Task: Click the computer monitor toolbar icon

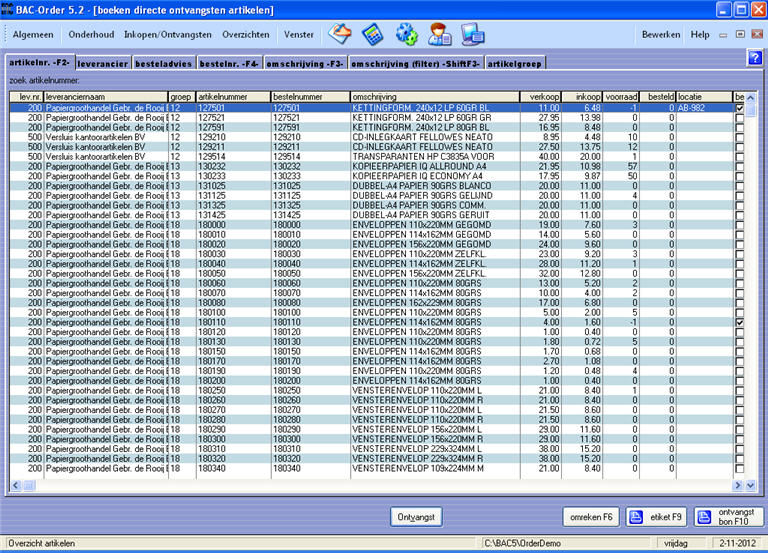Action: pos(473,34)
